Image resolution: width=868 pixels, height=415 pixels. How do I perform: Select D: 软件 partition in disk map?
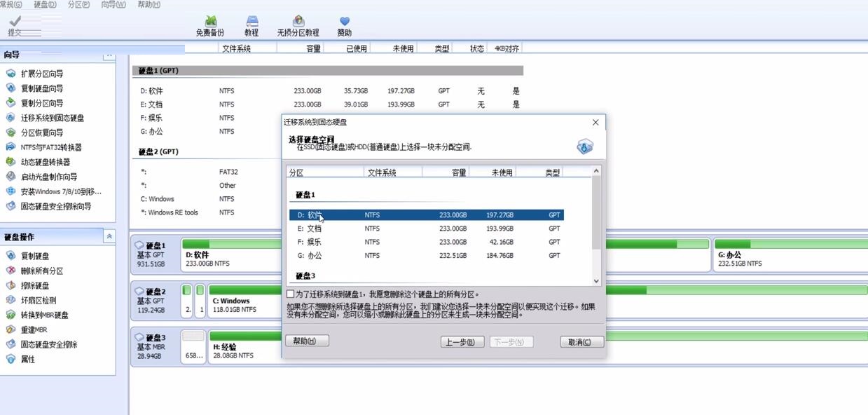click(x=231, y=254)
